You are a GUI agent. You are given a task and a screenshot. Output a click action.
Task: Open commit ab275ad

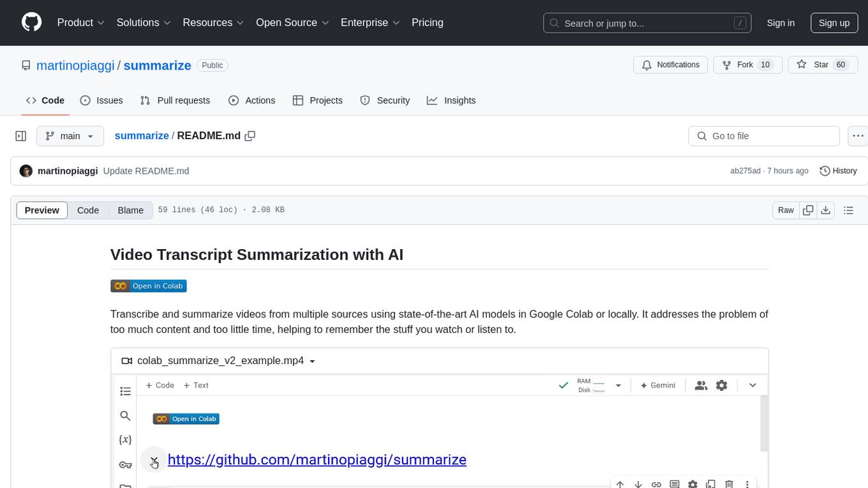point(745,171)
